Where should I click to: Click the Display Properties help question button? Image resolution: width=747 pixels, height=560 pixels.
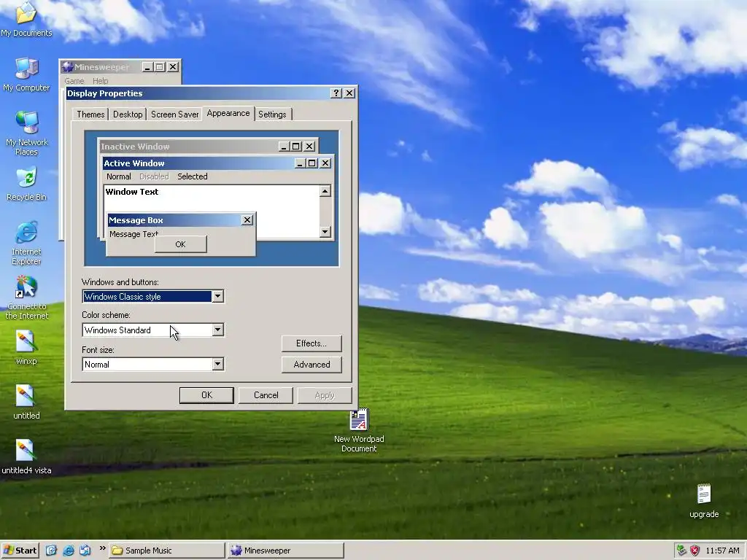pos(336,93)
